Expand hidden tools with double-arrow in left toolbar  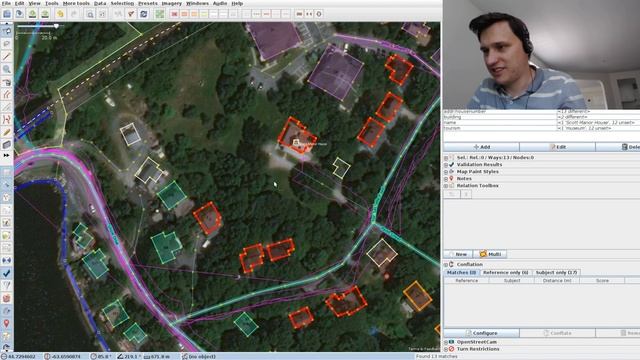pyautogui.click(x=6, y=156)
